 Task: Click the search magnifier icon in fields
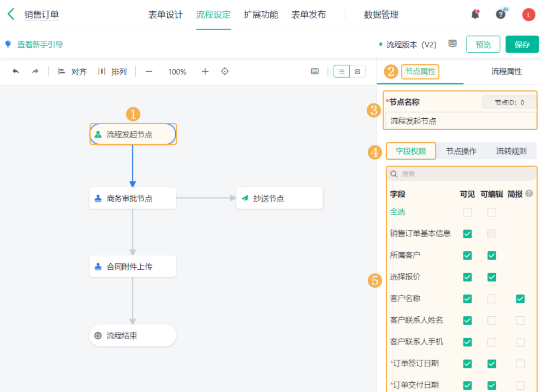click(x=394, y=174)
